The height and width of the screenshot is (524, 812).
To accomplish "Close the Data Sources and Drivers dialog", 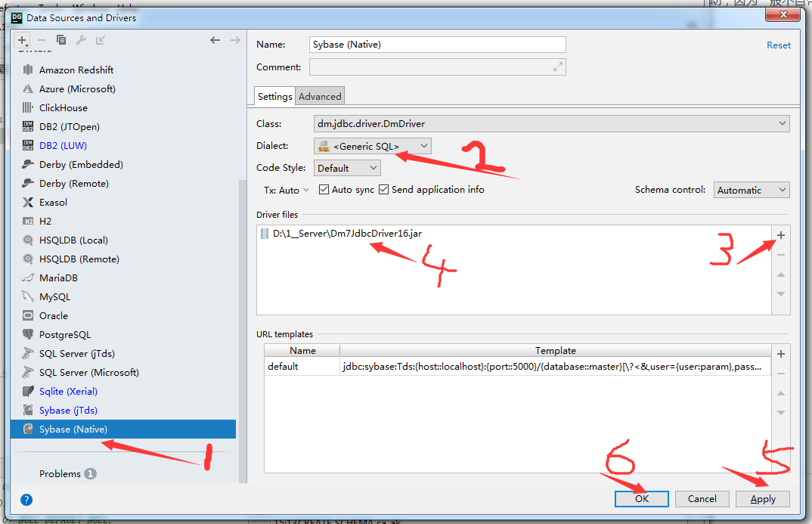I will pyautogui.click(x=783, y=14).
